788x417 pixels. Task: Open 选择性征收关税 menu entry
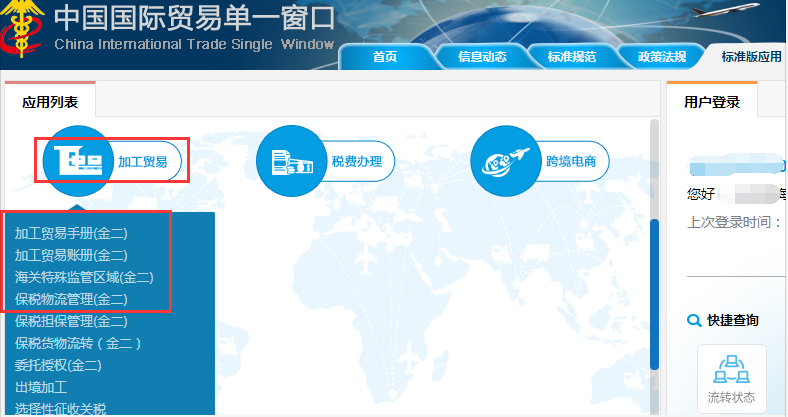[60, 409]
